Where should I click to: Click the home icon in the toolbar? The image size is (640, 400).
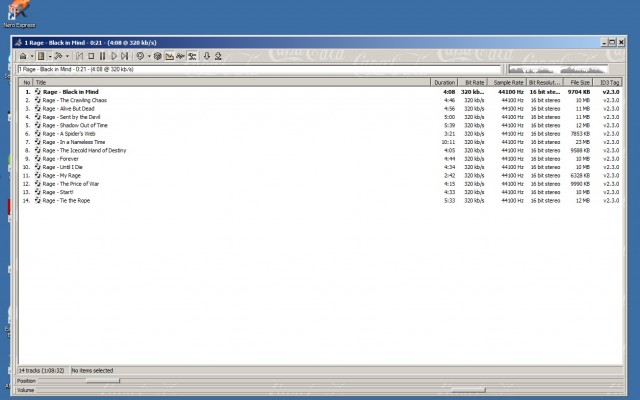tap(23, 56)
